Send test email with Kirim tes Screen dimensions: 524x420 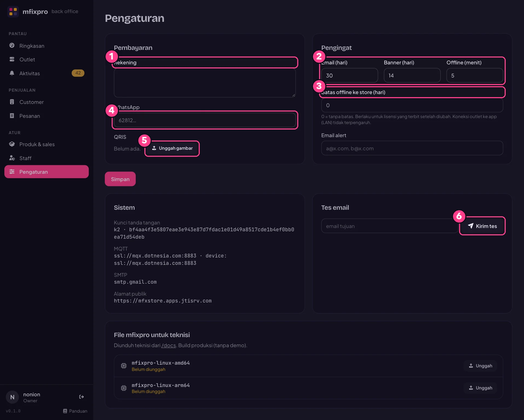coord(482,226)
